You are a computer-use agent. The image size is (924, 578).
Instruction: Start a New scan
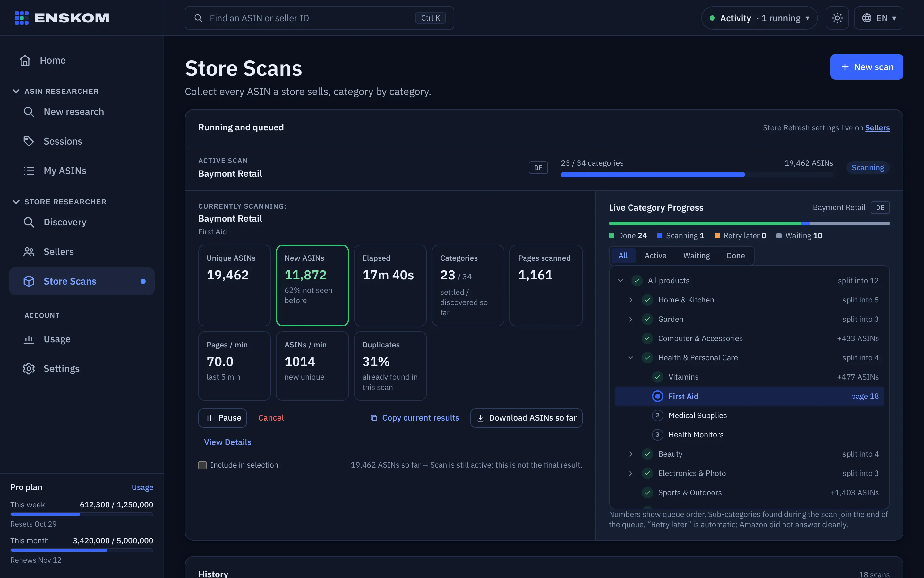(866, 67)
